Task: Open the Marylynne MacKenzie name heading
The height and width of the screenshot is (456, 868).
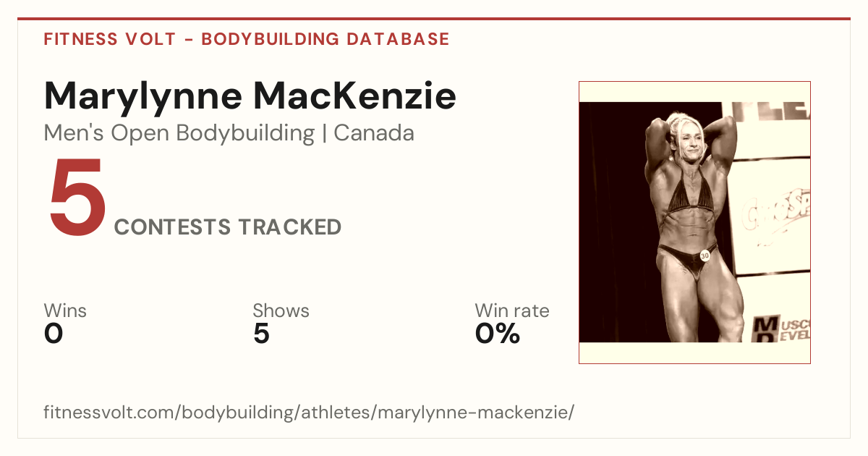Action: pos(250,96)
